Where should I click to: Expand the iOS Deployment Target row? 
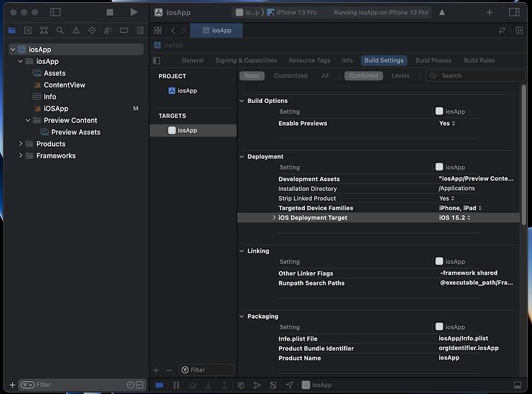click(x=274, y=218)
